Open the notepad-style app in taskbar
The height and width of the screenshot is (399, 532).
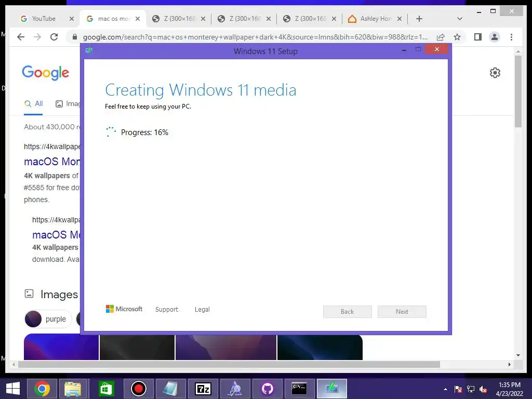tap(170, 389)
